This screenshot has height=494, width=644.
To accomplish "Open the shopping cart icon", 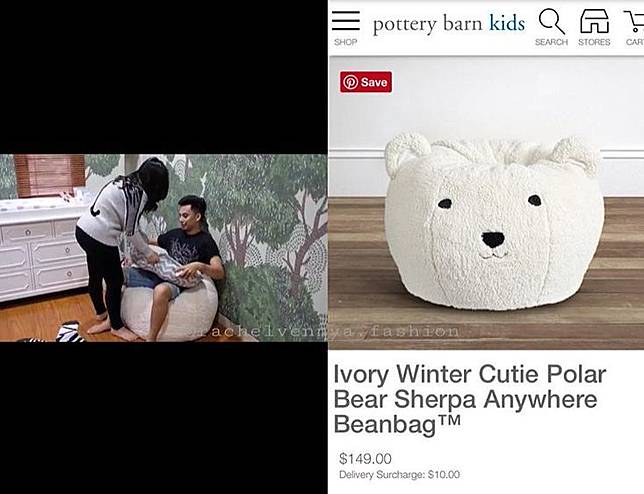I will [635, 21].
